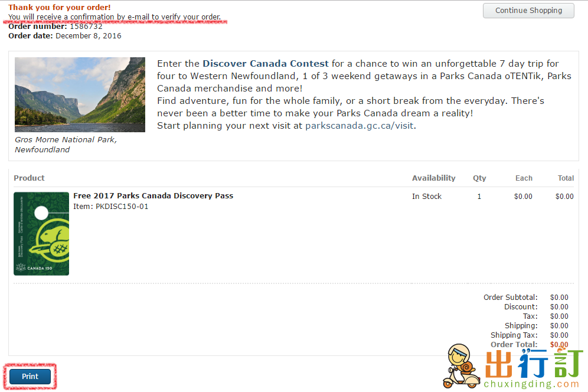Screen dimensions: 588x392
Task: Click the order date December 8, 2016
Action: [89, 35]
